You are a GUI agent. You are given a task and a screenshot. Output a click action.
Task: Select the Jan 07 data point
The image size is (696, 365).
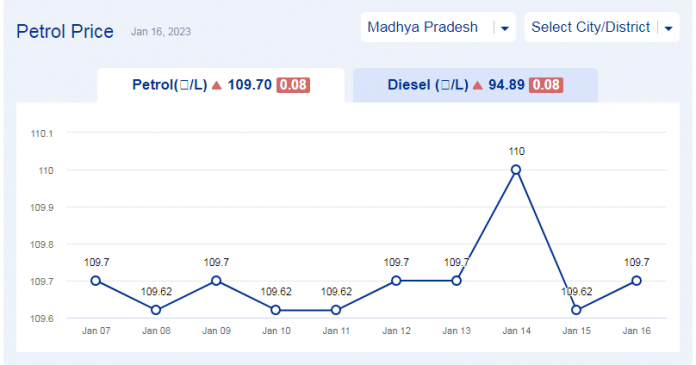(x=95, y=281)
